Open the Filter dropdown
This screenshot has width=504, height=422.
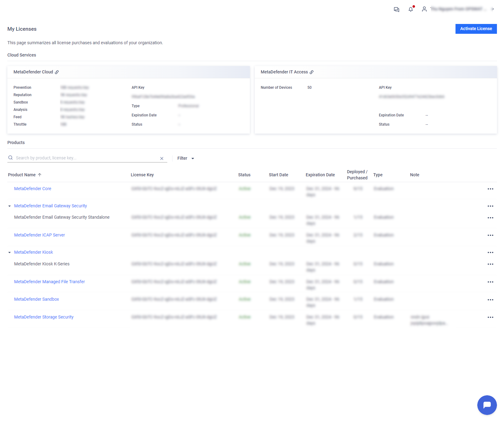click(186, 158)
